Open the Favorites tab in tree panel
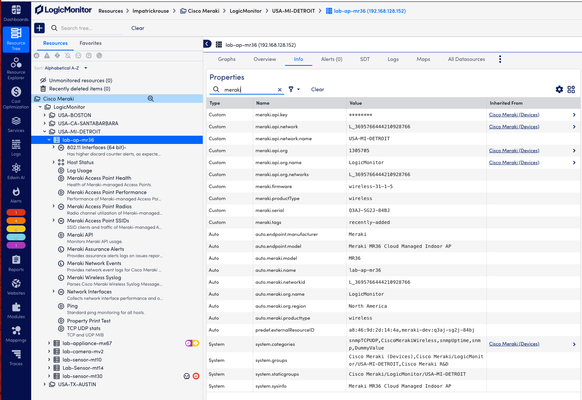This screenshot has height=400, width=582. (91, 43)
